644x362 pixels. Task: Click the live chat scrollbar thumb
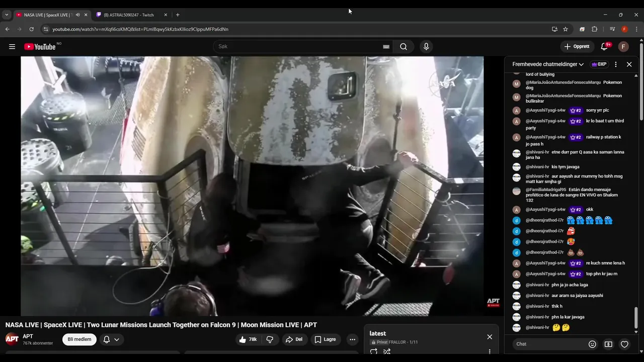coord(636,317)
